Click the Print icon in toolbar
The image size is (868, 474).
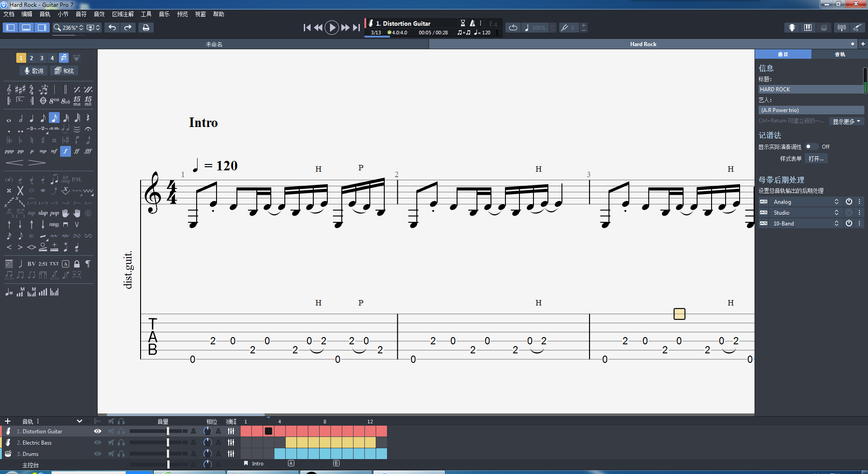click(x=146, y=28)
